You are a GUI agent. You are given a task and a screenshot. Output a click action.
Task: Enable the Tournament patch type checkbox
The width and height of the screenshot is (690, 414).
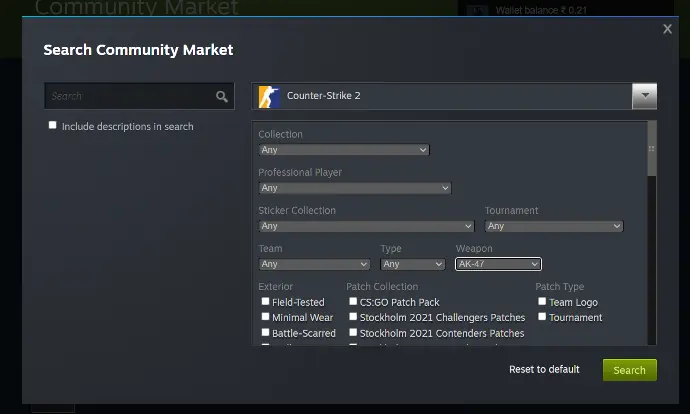(x=542, y=317)
